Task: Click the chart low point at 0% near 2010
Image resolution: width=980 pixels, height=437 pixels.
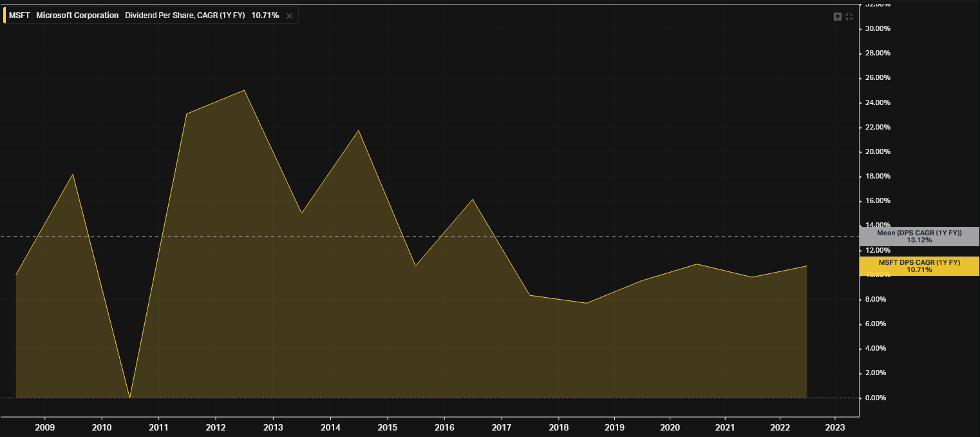Action: click(x=129, y=397)
